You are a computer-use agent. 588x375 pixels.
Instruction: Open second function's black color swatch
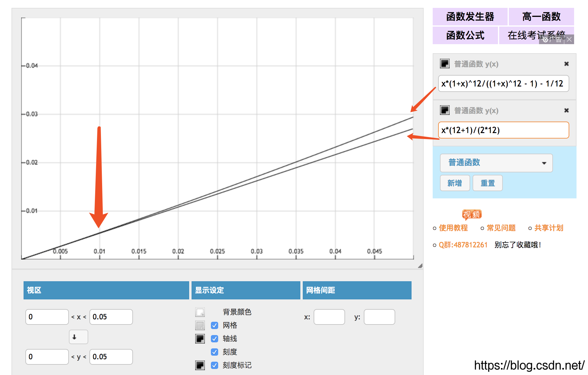click(444, 110)
